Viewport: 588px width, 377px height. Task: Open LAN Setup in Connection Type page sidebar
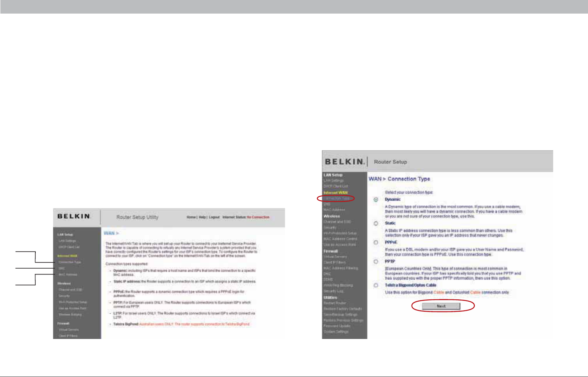333,175
